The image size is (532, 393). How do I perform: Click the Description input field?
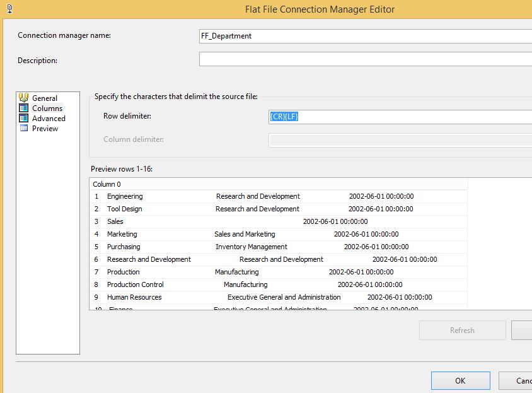pos(366,59)
